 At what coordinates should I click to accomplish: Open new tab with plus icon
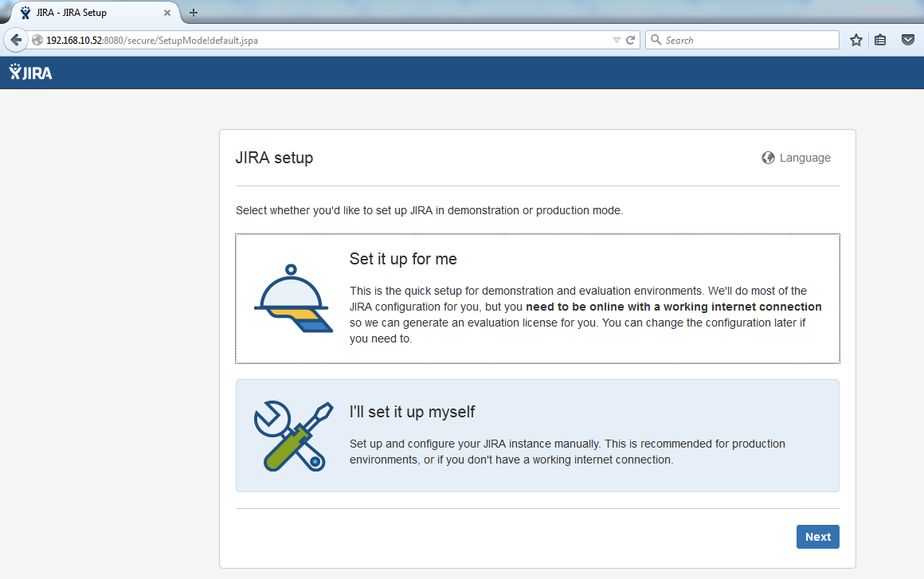pyautogui.click(x=194, y=13)
